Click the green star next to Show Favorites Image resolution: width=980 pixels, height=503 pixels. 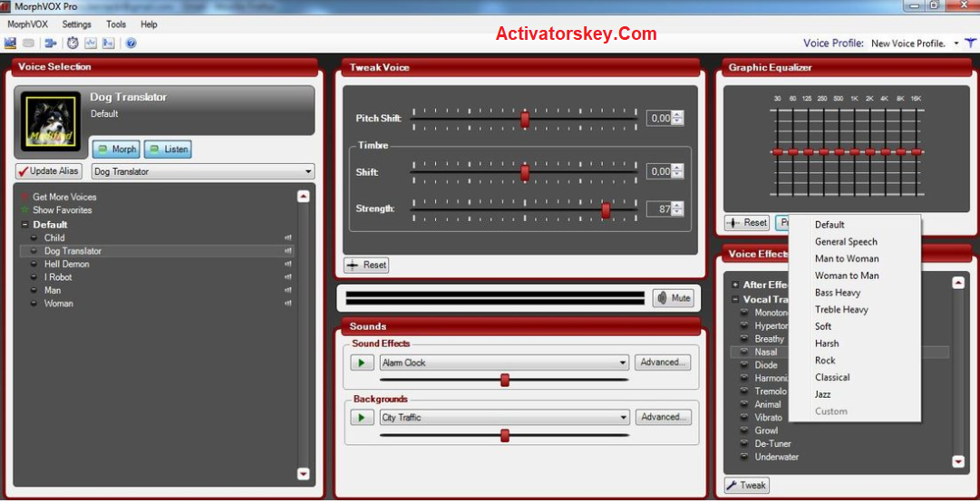click(25, 210)
